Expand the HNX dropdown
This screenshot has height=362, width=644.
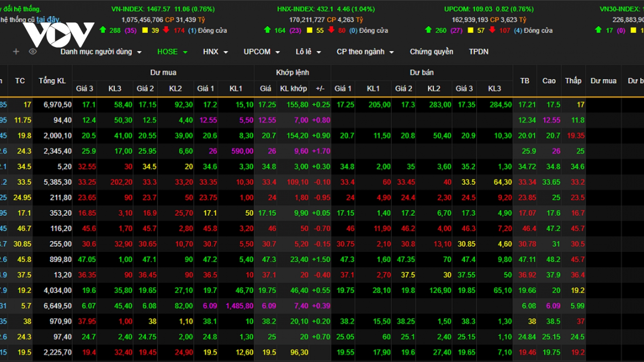[x=215, y=51]
